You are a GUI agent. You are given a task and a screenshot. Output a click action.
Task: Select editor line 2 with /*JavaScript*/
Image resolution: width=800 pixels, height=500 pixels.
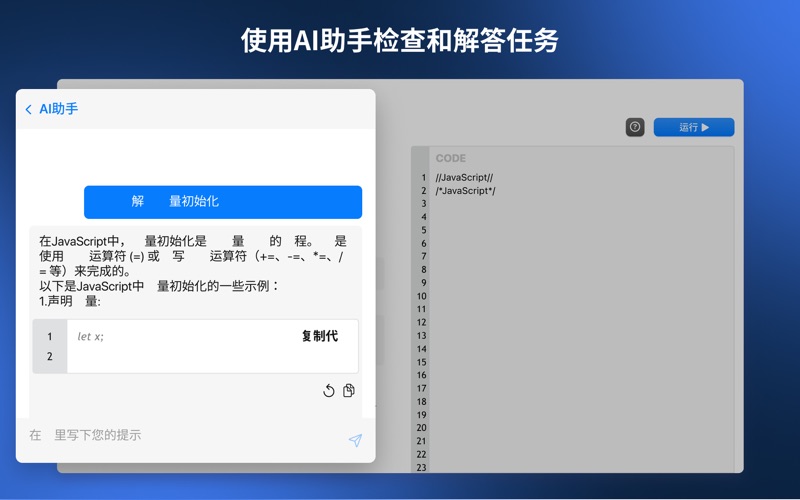tap(465, 191)
